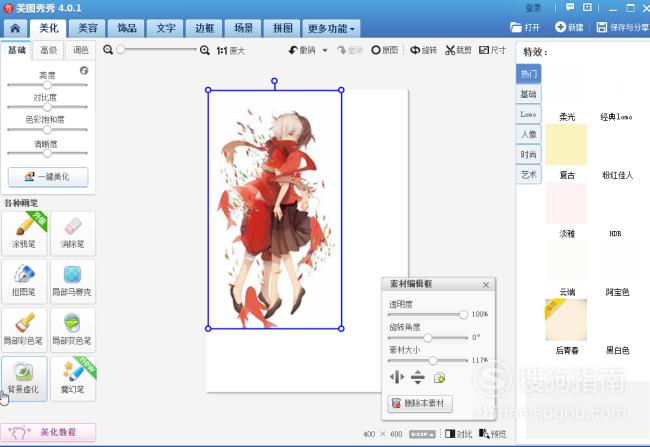Select the 美化 tab

click(49, 28)
